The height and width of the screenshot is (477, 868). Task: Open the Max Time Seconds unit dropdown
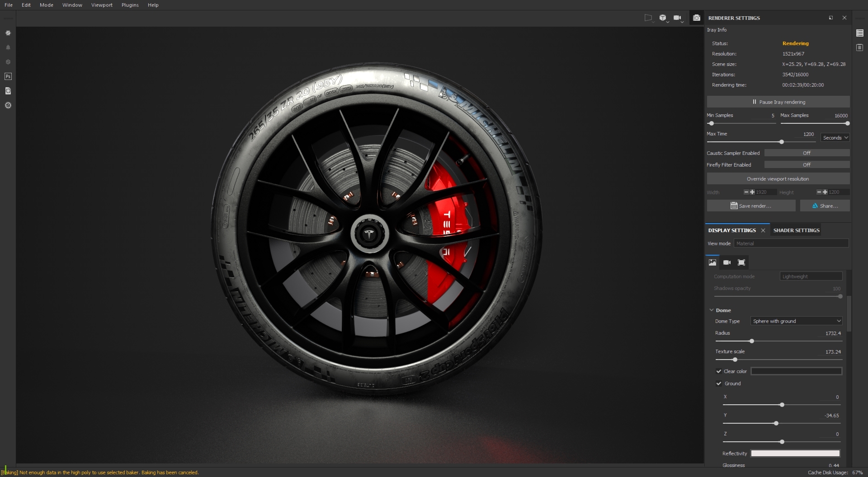coord(835,138)
